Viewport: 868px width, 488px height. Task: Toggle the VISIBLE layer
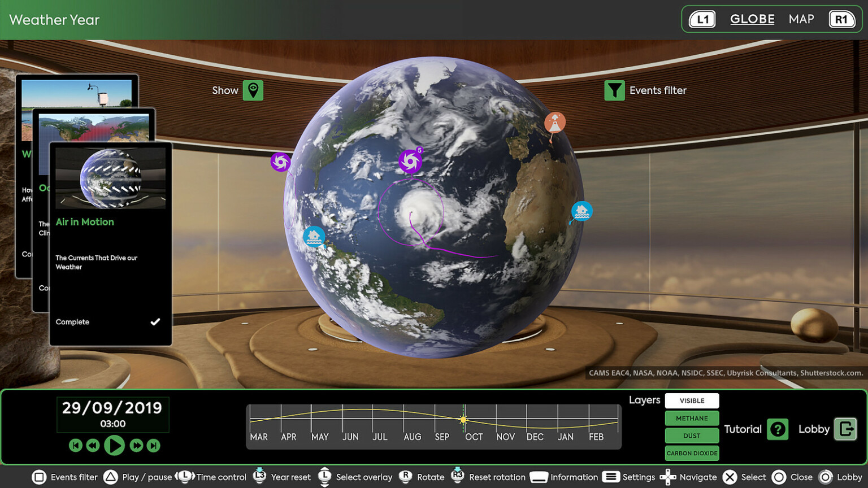pos(692,400)
